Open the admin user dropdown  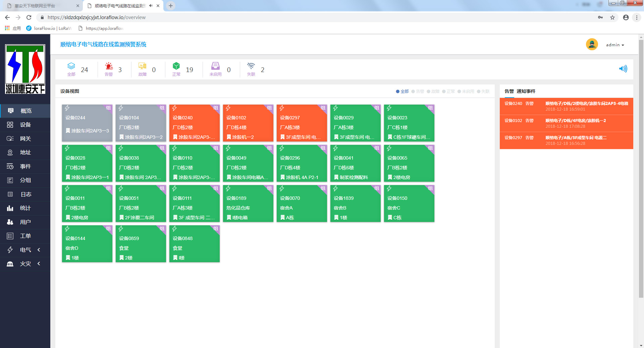[x=615, y=45]
